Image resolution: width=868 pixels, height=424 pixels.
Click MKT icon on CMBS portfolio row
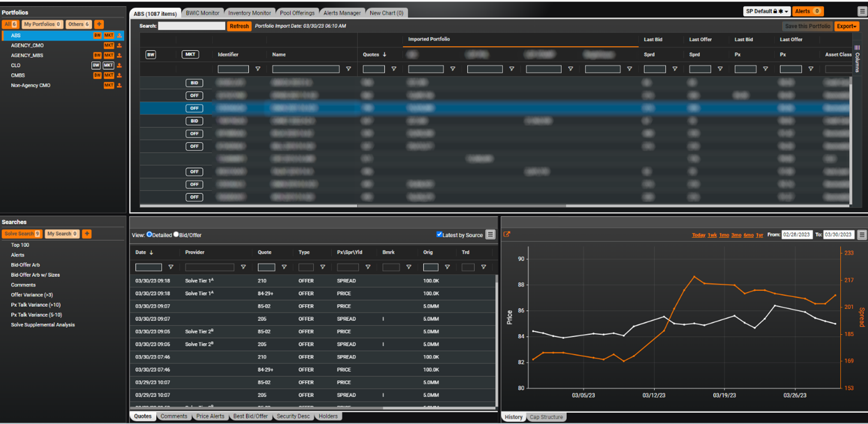pos(109,76)
